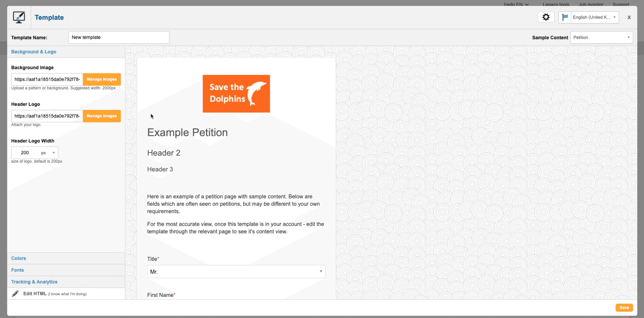
Task: Click the Header Logo Width value field
Action: 25,153
